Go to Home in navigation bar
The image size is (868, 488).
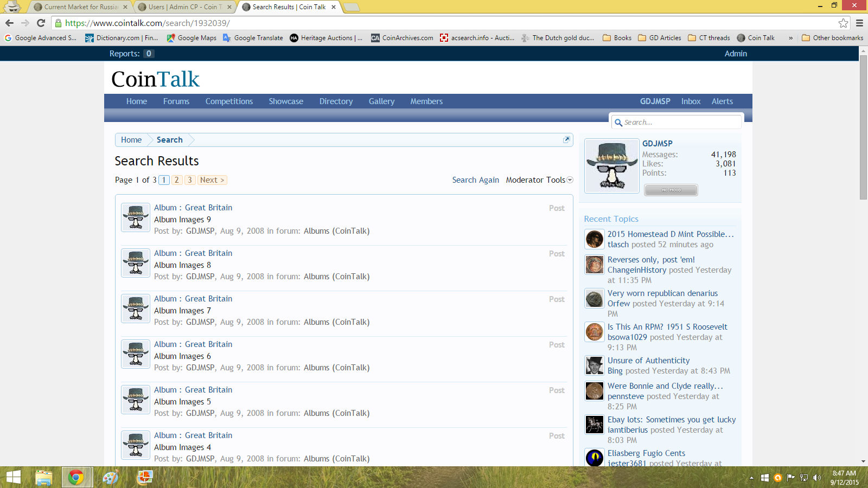click(137, 101)
